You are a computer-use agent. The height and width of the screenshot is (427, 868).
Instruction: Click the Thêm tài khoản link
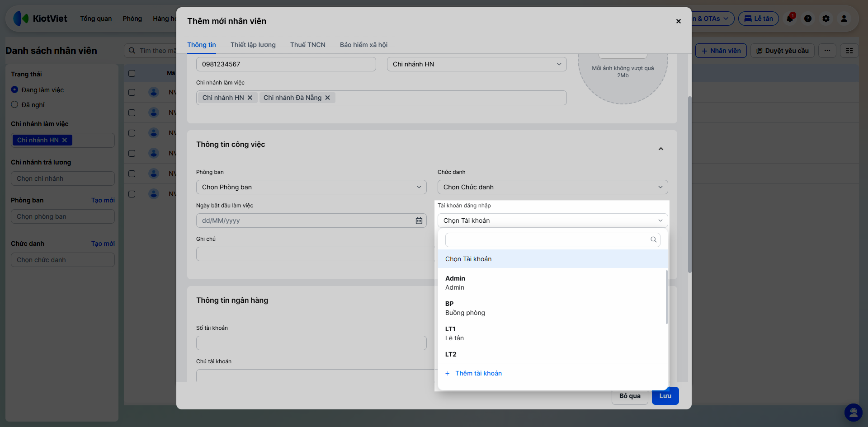(x=479, y=373)
